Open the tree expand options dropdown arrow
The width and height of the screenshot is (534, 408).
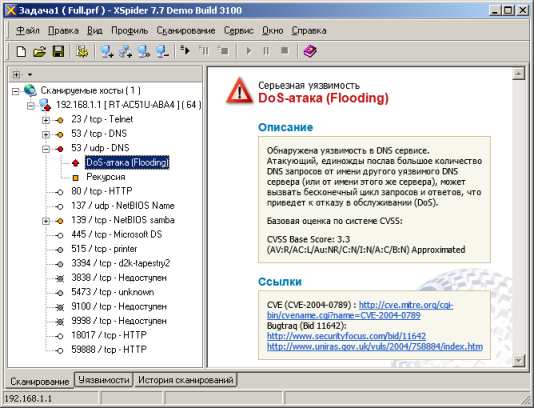[x=30, y=74]
